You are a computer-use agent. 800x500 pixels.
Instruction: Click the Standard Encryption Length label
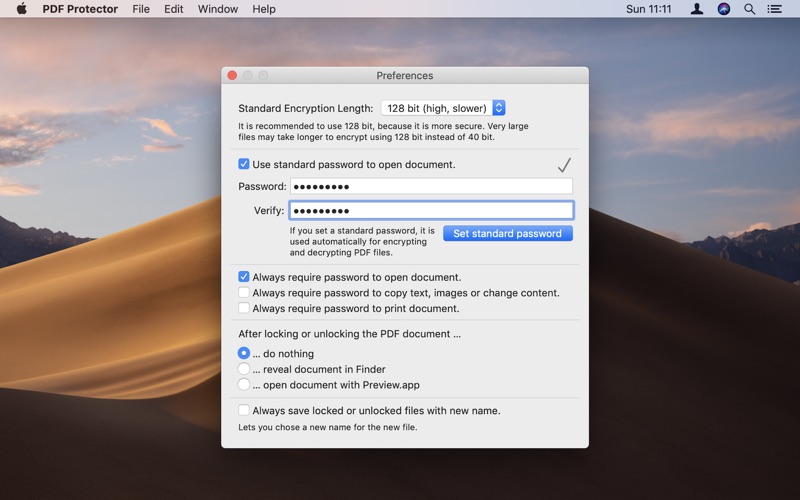point(306,108)
